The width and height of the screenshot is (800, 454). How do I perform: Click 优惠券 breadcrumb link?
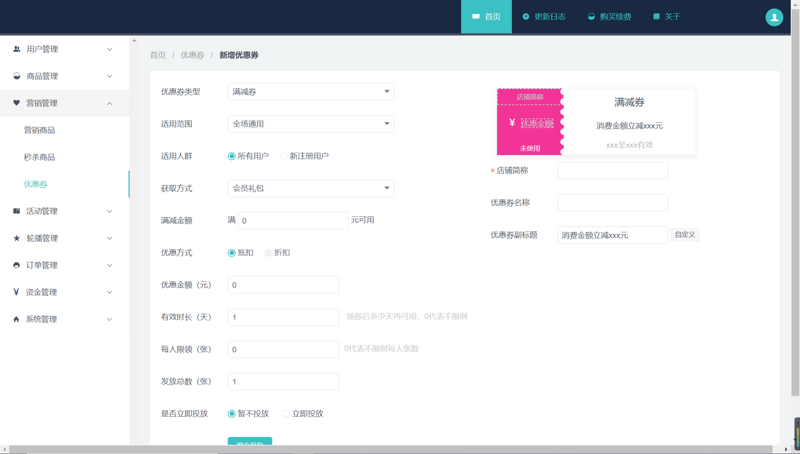click(192, 55)
